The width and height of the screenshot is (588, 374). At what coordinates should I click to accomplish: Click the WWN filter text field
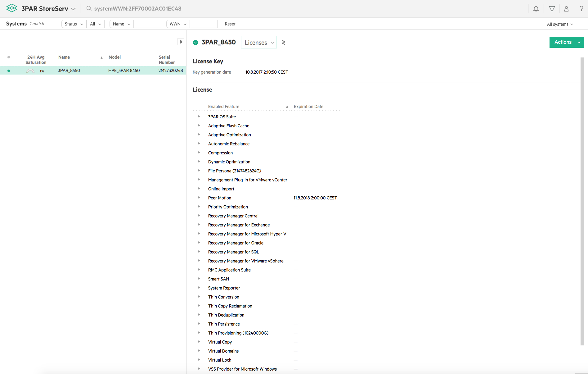pyautogui.click(x=204, y=24)
